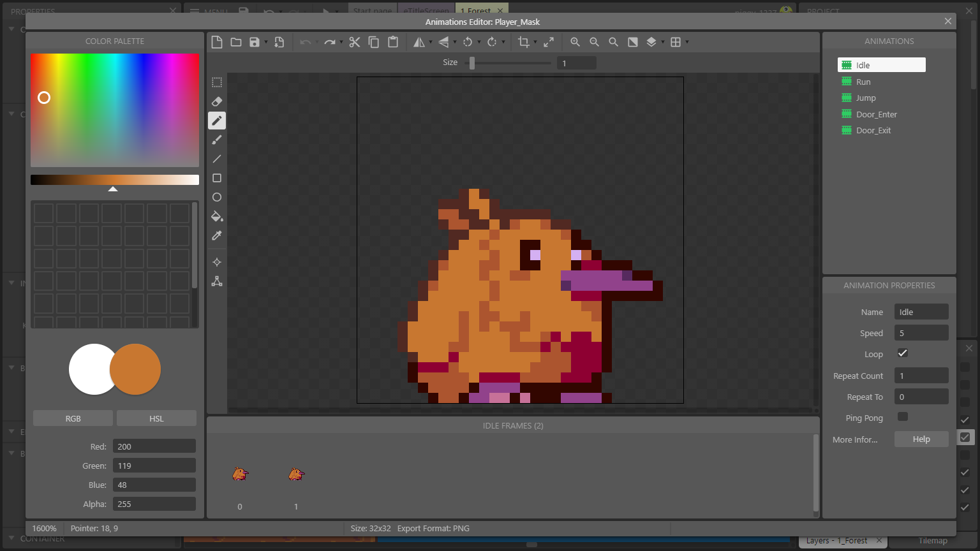Select frame 1 thumbnail in Idle Frames
This screenshot has height=551, width=980.
pos(295,474)
